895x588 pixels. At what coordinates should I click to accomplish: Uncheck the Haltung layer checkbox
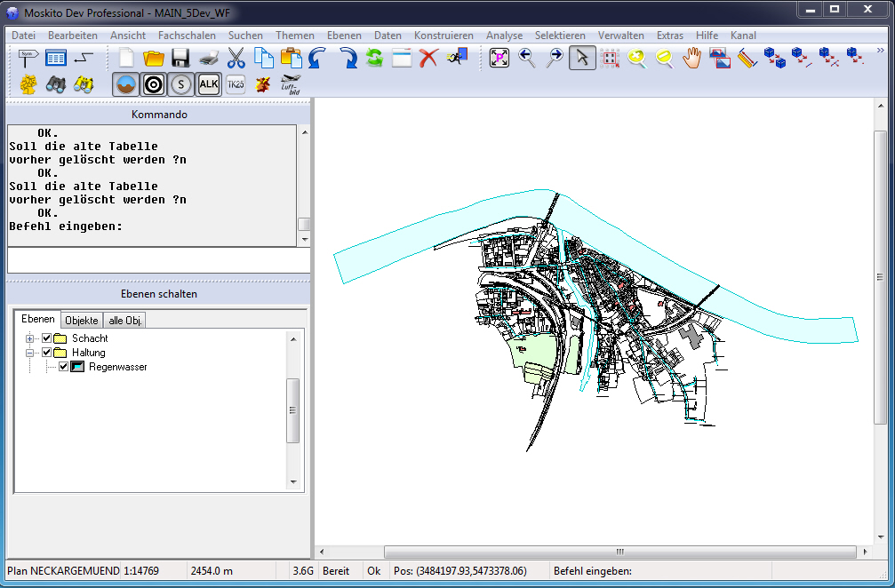tap(47, 353)
